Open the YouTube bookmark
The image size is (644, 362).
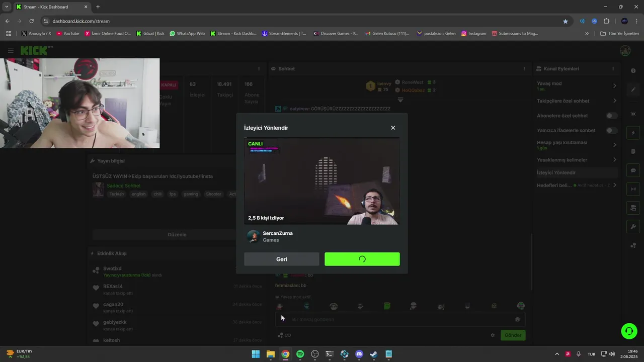click(x=68, y=34)
